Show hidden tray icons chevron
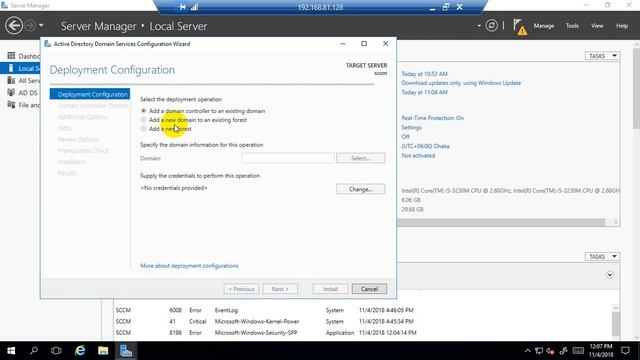640x360 pixels. 527,351
